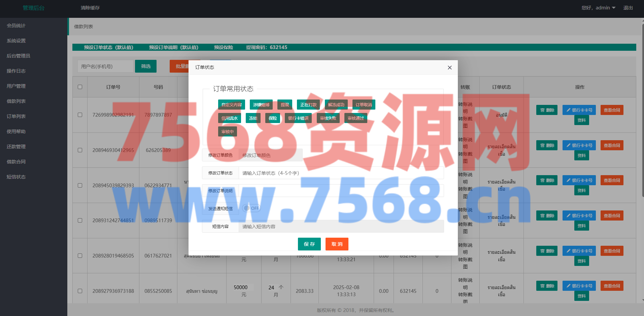Open the admin user dropdown arrow
Screen dimensions: 644x316
pyautogui.click(x=613, y=8)
